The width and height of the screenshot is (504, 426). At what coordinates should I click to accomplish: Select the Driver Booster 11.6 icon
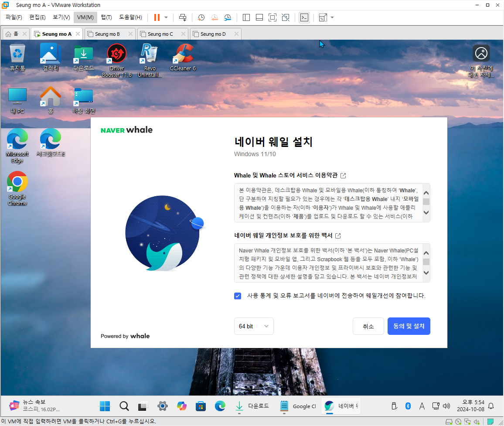[x=117, y=61]
